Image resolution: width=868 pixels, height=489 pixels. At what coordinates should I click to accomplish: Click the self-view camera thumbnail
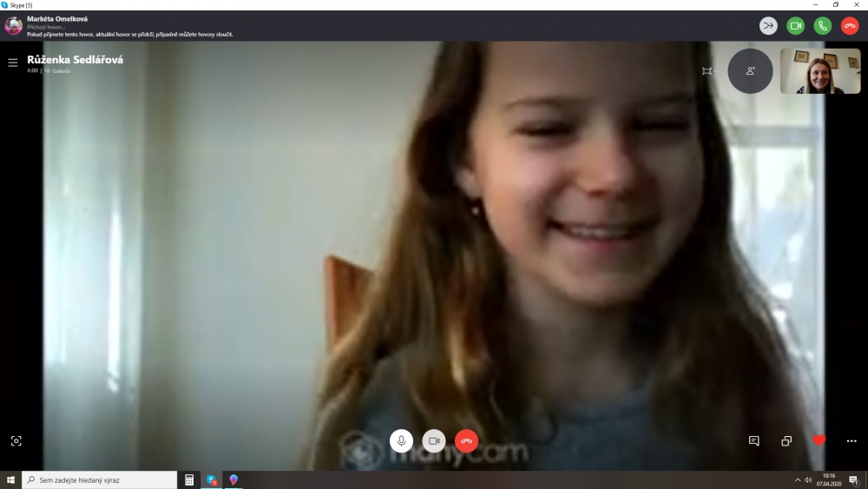tap(820, 71)
